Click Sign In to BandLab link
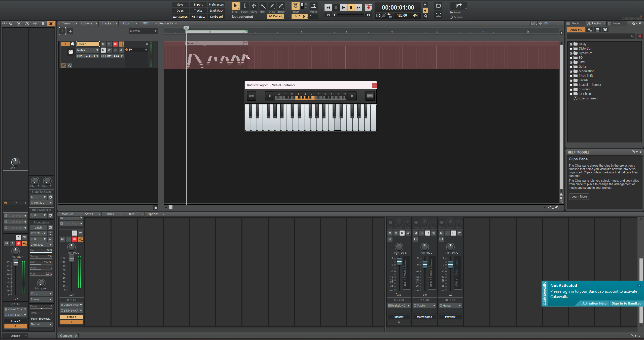The image size is (644, 340). pyautogui.click(x=627, y=304)
